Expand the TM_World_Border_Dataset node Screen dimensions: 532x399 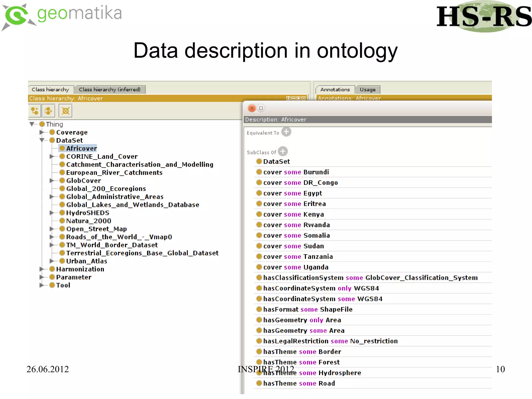tap(52, 245)
